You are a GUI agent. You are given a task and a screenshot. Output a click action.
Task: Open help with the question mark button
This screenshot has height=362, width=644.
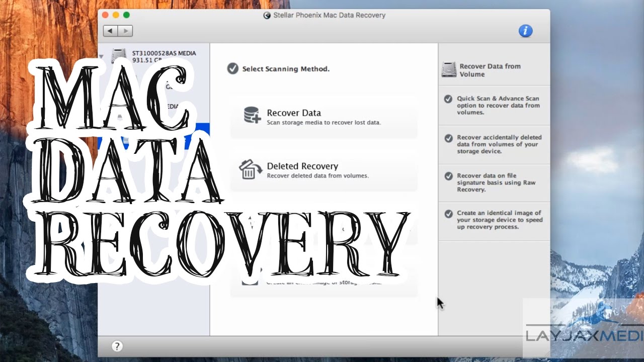(x=117, y=346)
